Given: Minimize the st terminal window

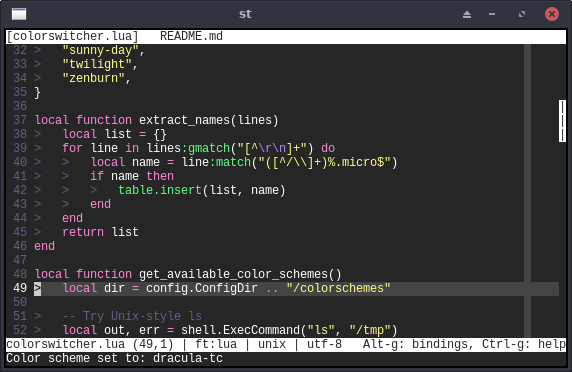Looking at the screenshot, I should [492, 14].
